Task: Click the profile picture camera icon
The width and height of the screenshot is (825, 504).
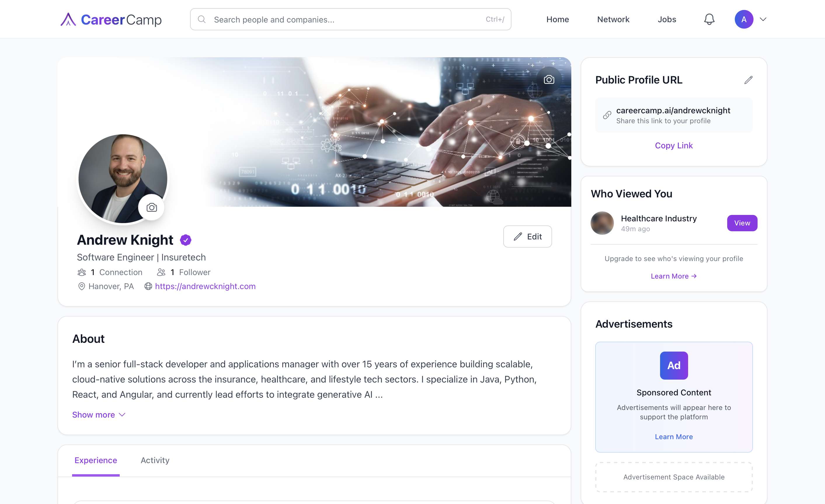Action: point(152,208)
